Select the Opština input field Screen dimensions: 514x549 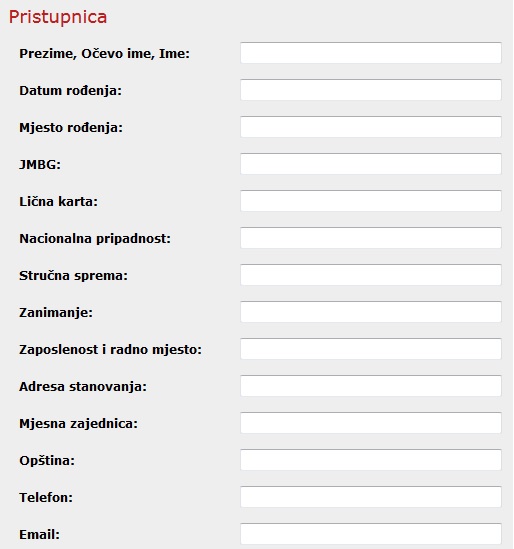click(x=371, y=460)
